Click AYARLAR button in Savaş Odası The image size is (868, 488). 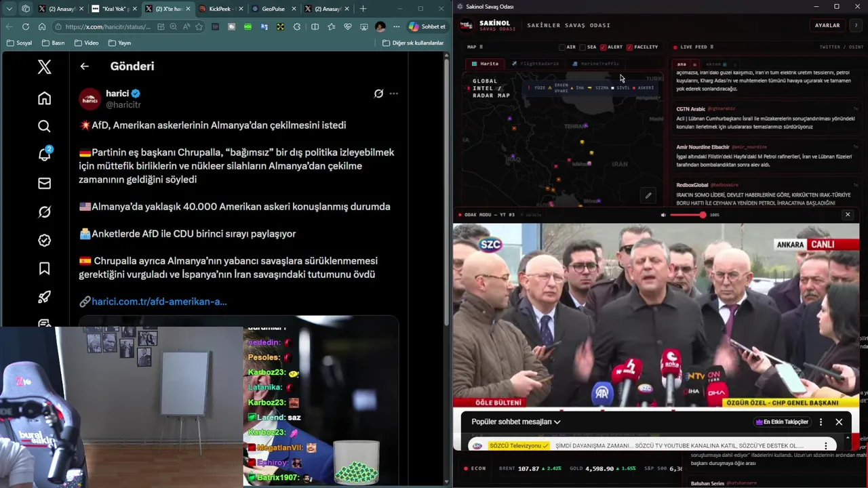click(827, 25)
